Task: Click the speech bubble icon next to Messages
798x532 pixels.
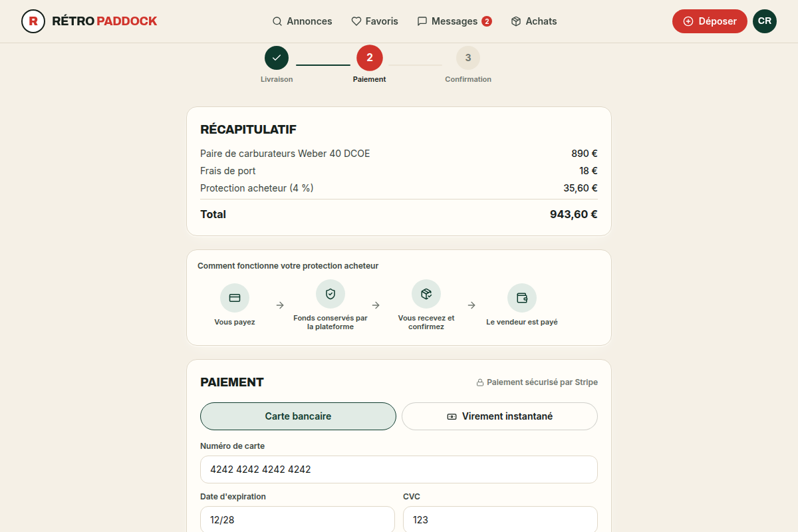Action: pos(422,21)
